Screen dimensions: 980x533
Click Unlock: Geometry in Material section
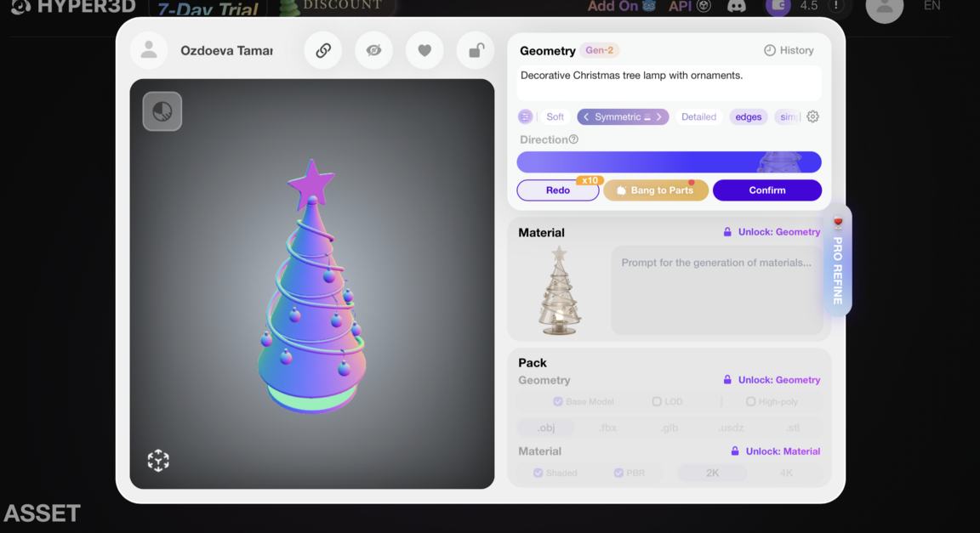tap(772, 232)
